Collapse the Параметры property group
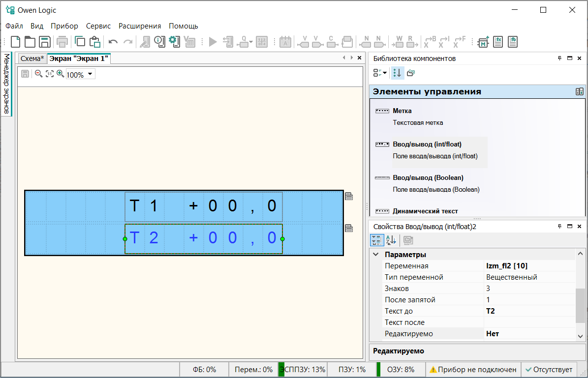 (x=376, y=255)
